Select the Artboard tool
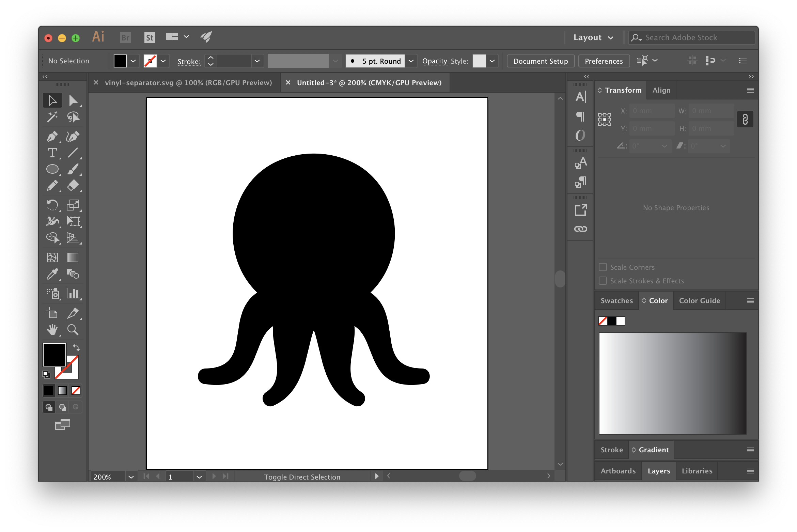The height and width of the screenshot is (532, 797). tap(52, 313)
